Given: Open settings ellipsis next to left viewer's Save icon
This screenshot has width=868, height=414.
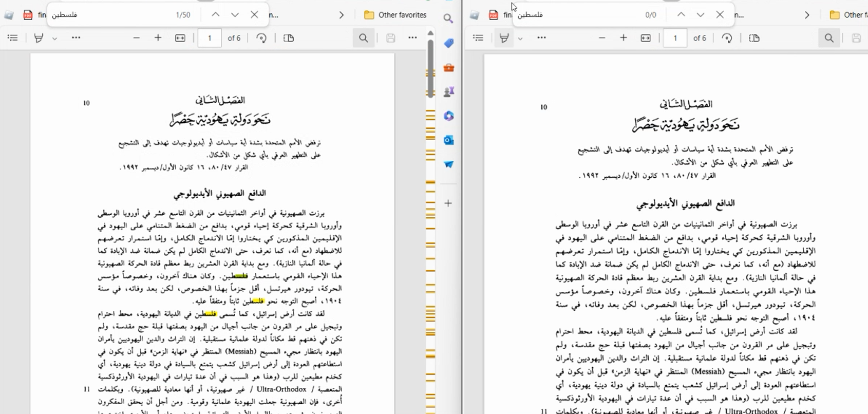Looking at the screenshot, I should pyautogui.click(x=412, y=38).
